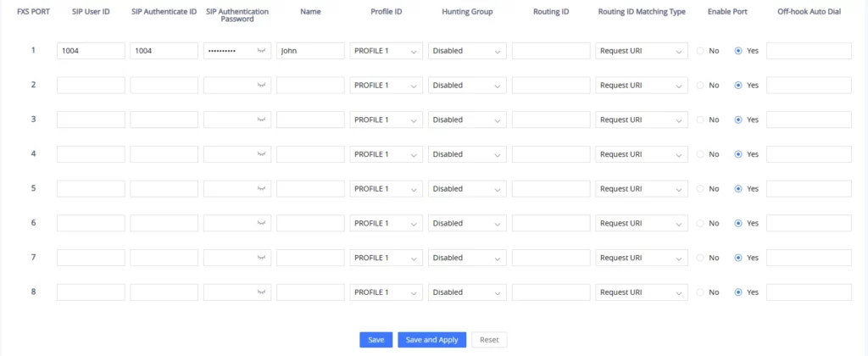Click FXS port number 8 label

(33, 292)
